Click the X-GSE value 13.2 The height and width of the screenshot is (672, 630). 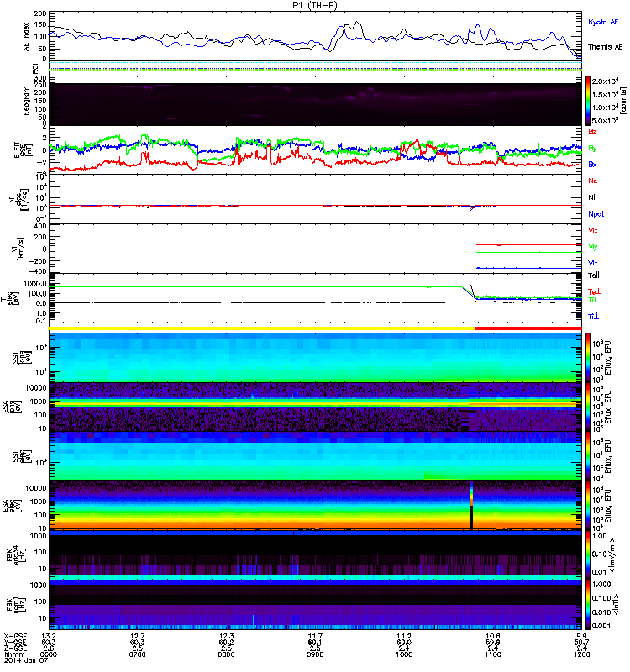pos(49,636)
